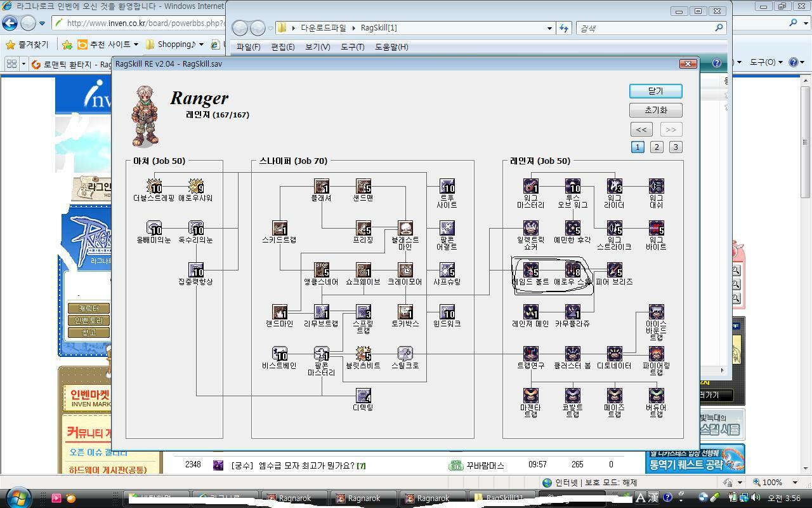
Task: Open the 추천 사이트 dropdown arrow
Action: 136,44
